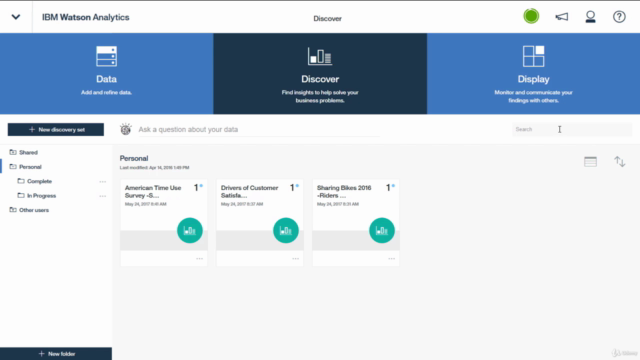Open Drivers of Customer Satisfaction card title

(x=249, y=191)
